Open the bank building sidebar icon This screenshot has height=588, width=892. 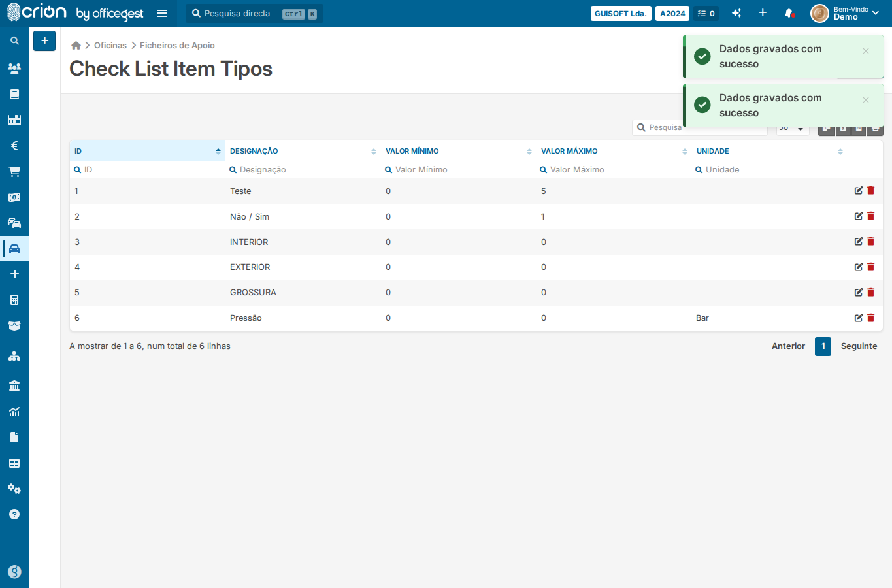click(14, 385)
